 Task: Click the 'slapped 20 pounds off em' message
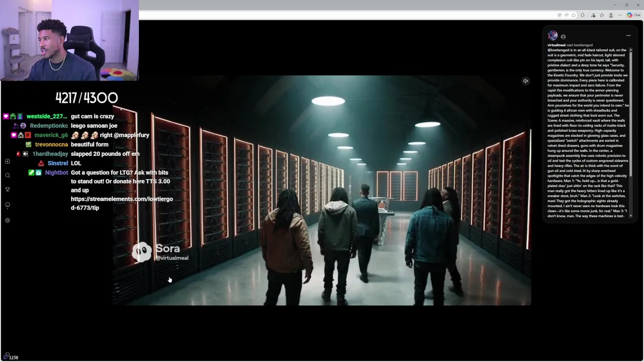[x=105, y=154]
